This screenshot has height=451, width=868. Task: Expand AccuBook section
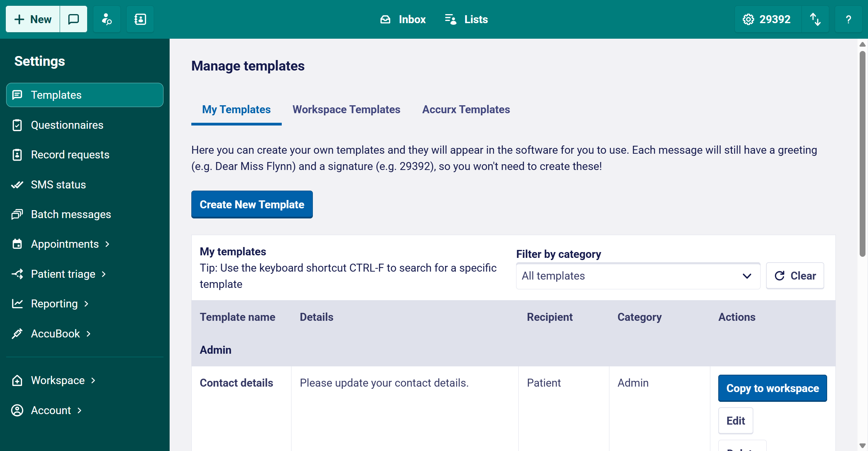pos(85,333)
